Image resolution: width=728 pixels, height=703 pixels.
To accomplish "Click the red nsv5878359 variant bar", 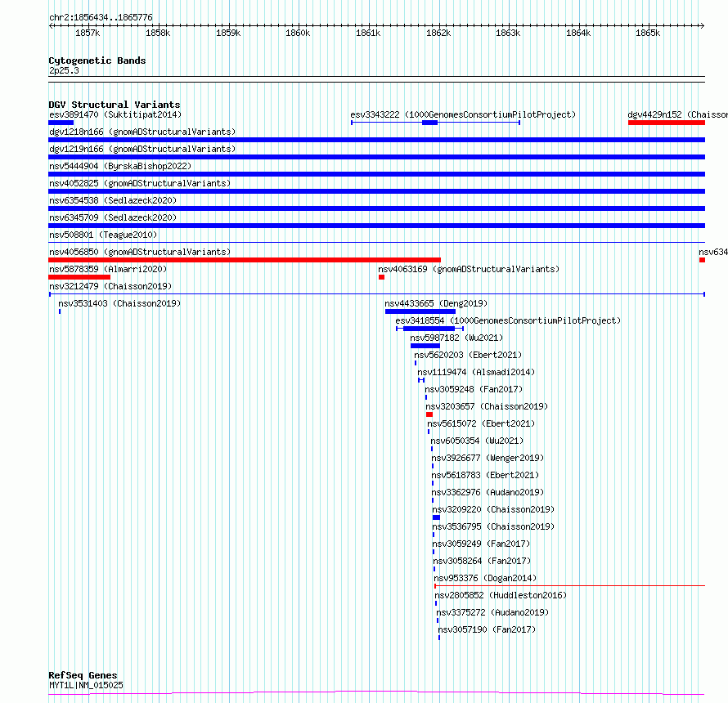I will click(79, 277).
